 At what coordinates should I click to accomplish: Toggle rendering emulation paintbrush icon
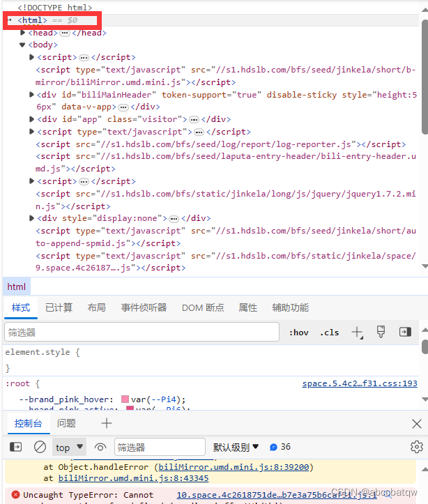381,332
